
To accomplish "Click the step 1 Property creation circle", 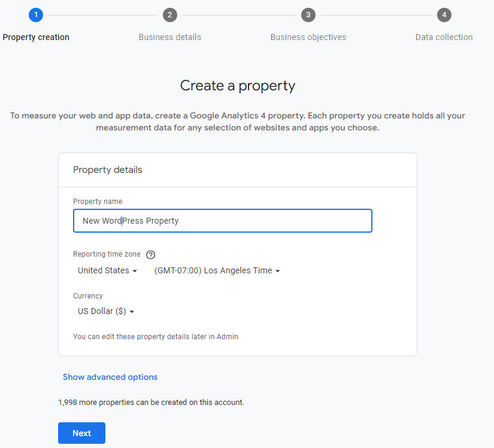I will [x=36, y=15].
